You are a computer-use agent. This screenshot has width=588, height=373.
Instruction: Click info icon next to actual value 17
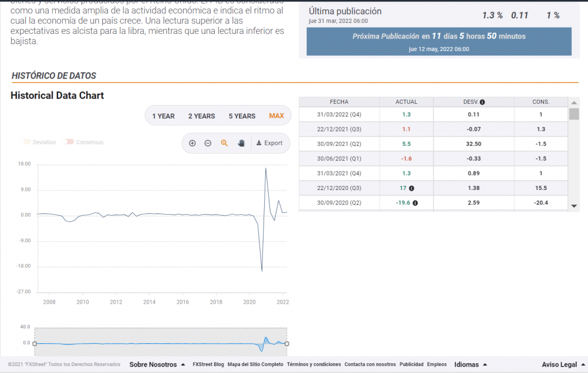[x=412, y=188]
